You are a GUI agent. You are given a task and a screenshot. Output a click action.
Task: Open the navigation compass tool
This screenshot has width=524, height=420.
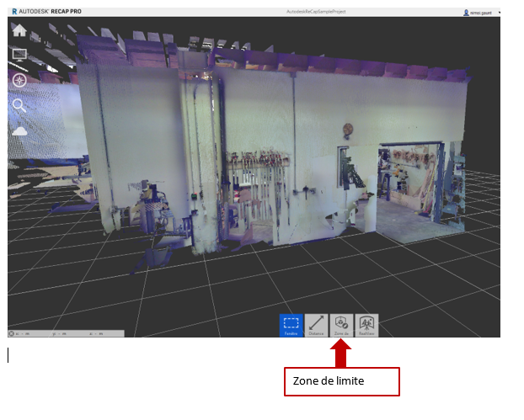(19, 81)
